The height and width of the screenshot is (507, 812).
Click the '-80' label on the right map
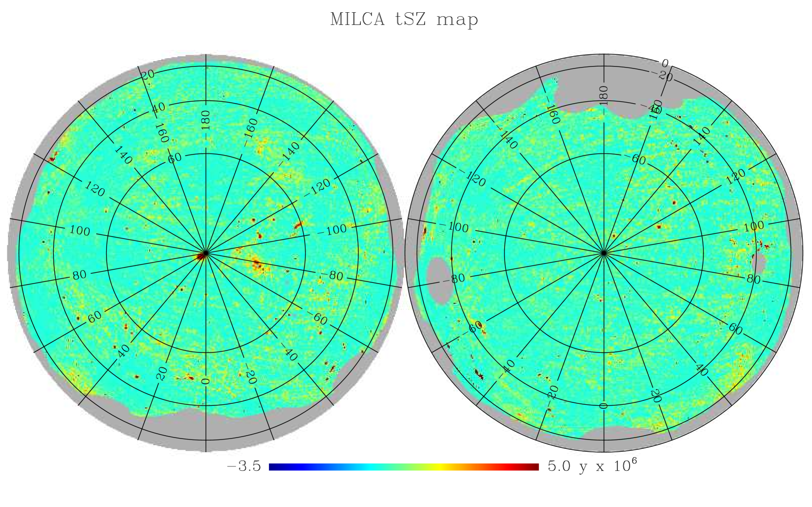tap(454, 279)
